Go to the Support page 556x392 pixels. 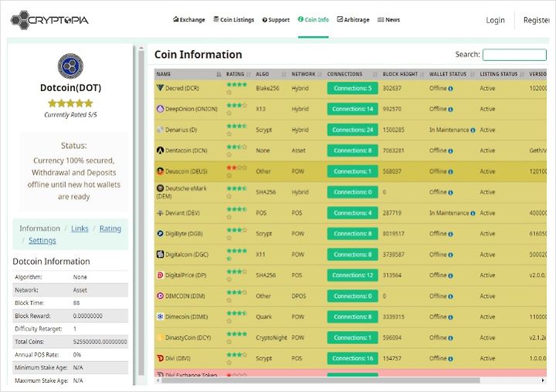(x=276, y=20)
